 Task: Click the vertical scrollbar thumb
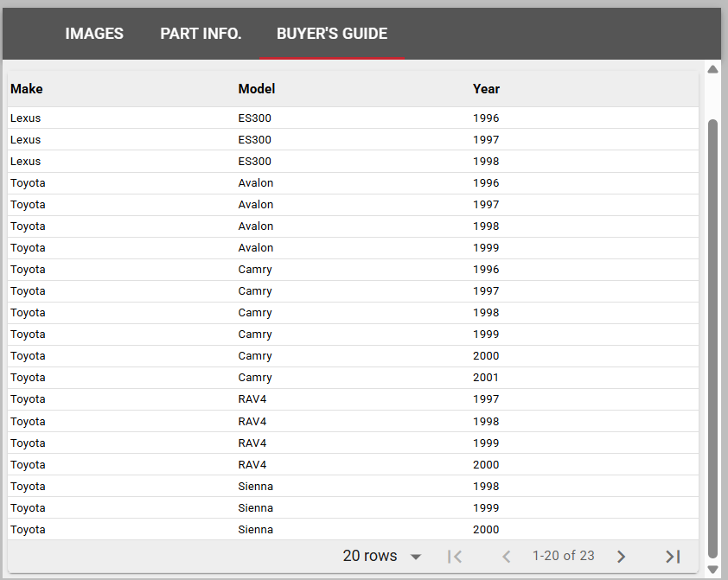pos(712,339)
